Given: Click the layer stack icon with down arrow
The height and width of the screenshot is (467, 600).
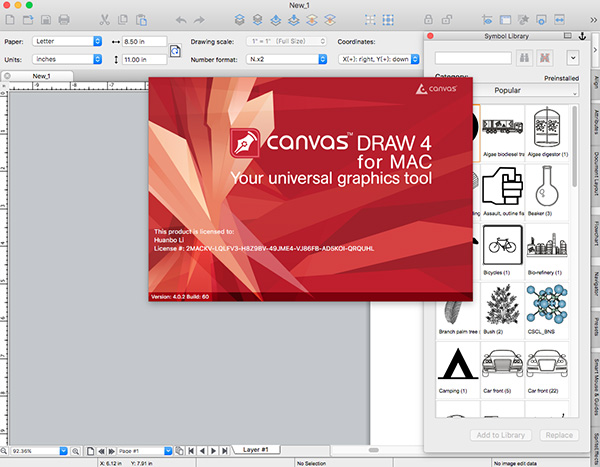Looking at the screenshot, I should tap(293, 20).
